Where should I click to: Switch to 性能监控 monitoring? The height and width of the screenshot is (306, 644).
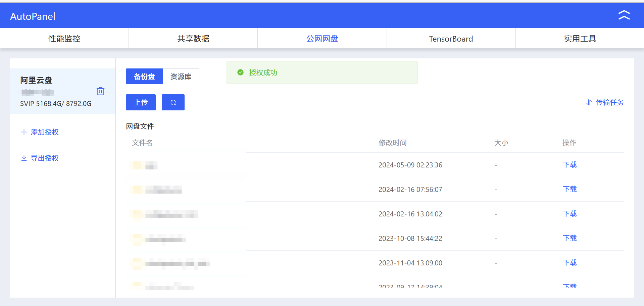click(x=64, y=39)
